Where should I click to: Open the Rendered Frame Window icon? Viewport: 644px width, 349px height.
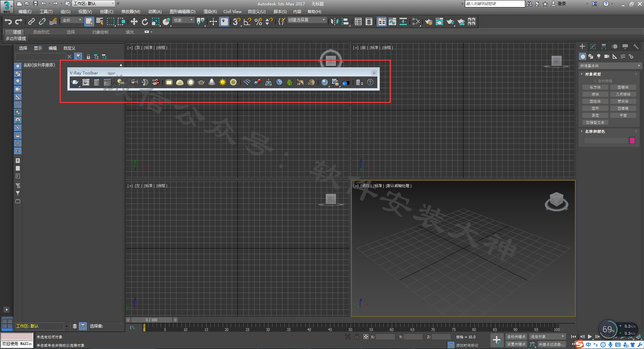[439, 22]
